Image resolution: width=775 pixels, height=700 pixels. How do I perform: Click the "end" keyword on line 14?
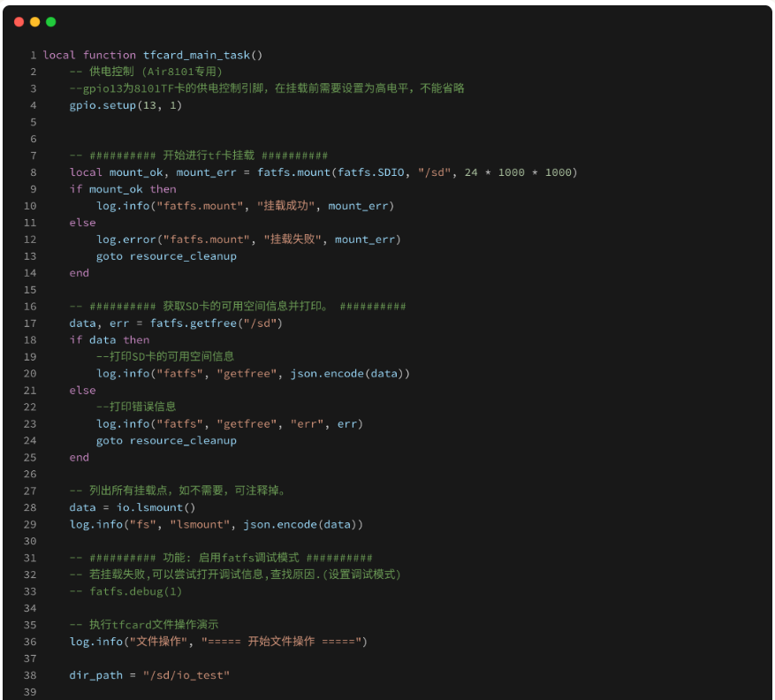tap(79, 273)
